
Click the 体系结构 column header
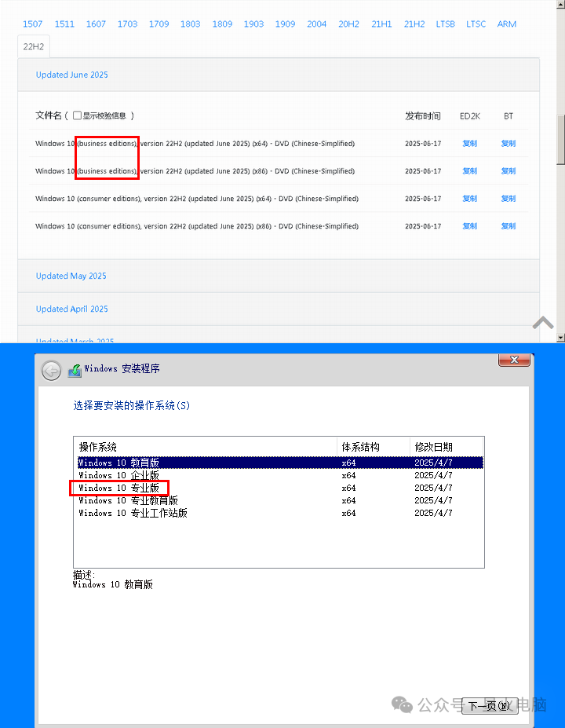pos(374,447)
